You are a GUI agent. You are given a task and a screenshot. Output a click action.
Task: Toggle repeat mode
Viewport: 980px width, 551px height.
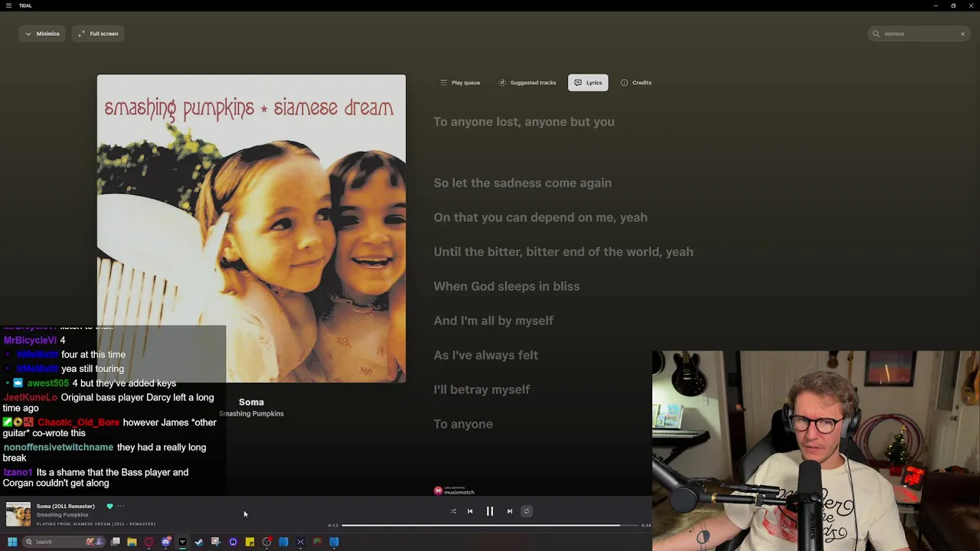tap(527, 511)
